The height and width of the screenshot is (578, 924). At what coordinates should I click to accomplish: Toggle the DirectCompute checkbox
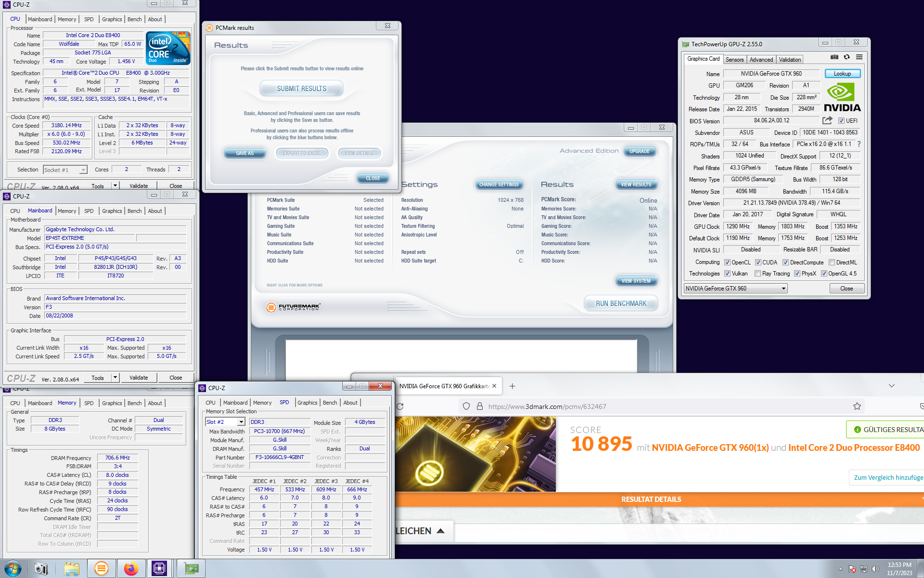[x=785, y=263]
